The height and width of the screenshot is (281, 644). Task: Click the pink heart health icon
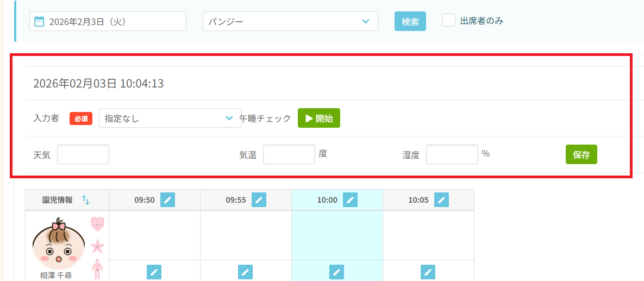98,224
